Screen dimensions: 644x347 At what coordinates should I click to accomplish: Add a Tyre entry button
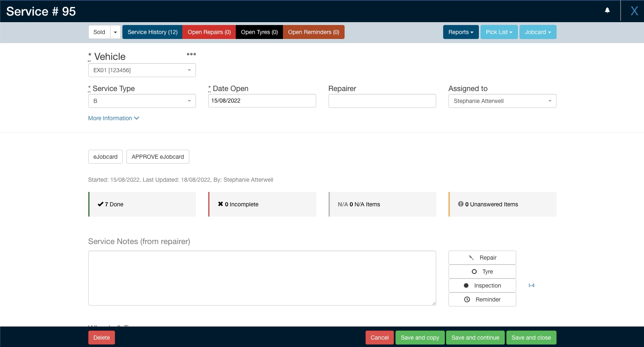point(482,272)
